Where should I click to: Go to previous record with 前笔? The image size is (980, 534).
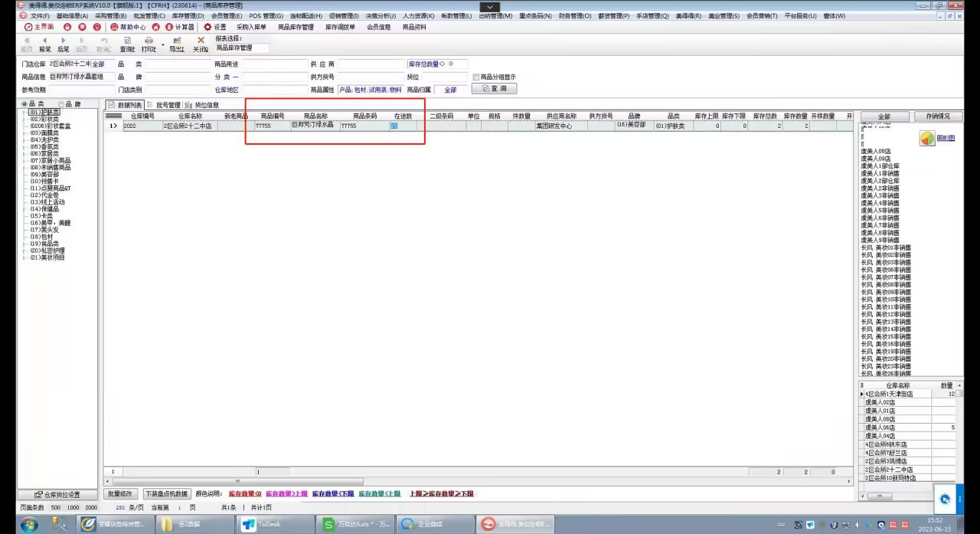coord(44,44)
